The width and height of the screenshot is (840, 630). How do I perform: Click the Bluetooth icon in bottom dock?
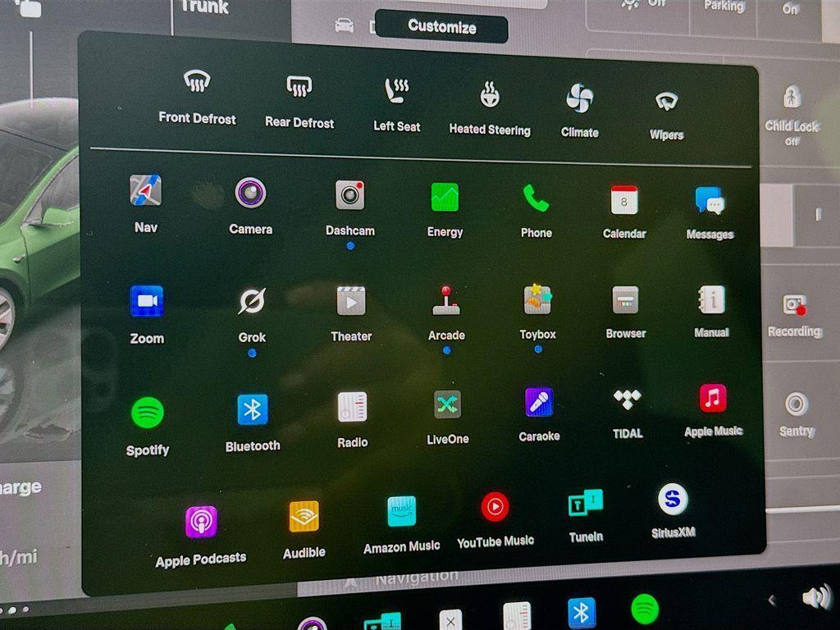coord(582,612)
